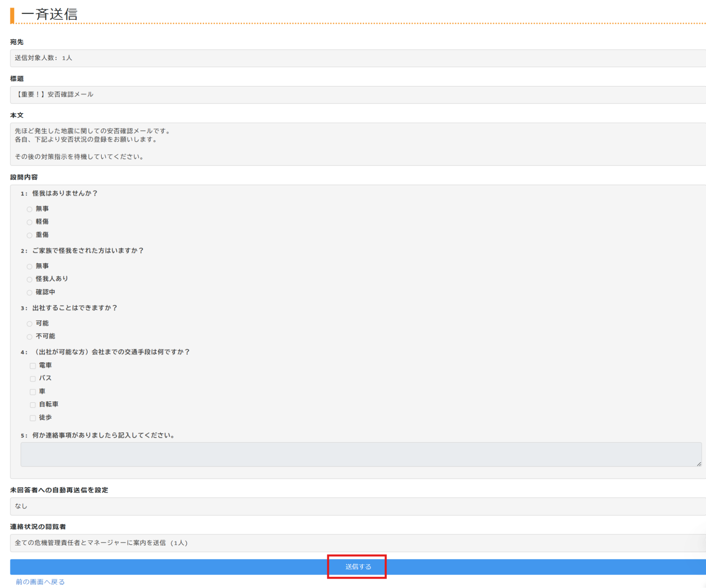Select 軽傷 radio option
This screenshot has width=706, height=588.
30,222
